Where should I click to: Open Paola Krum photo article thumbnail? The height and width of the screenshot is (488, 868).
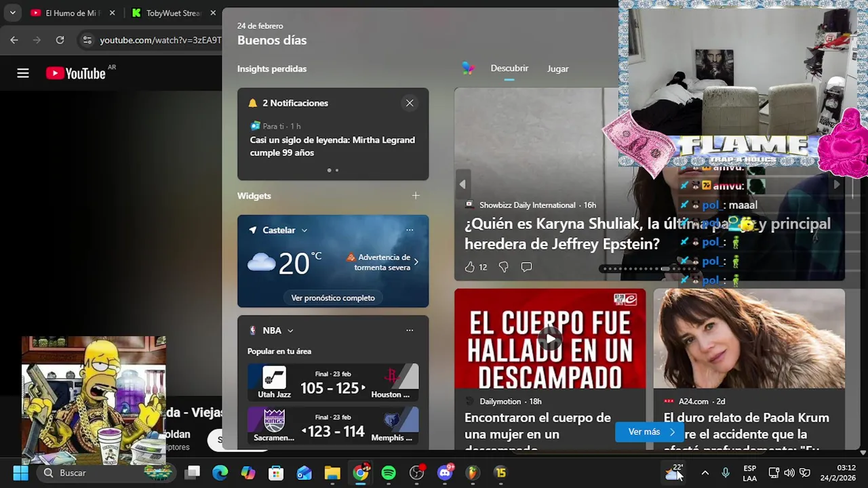(749, 339)
